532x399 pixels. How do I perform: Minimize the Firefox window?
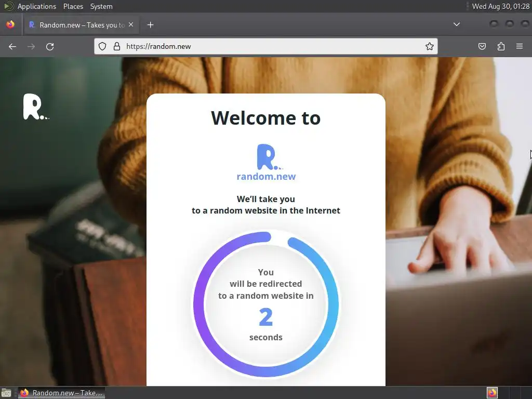[494, 24]
